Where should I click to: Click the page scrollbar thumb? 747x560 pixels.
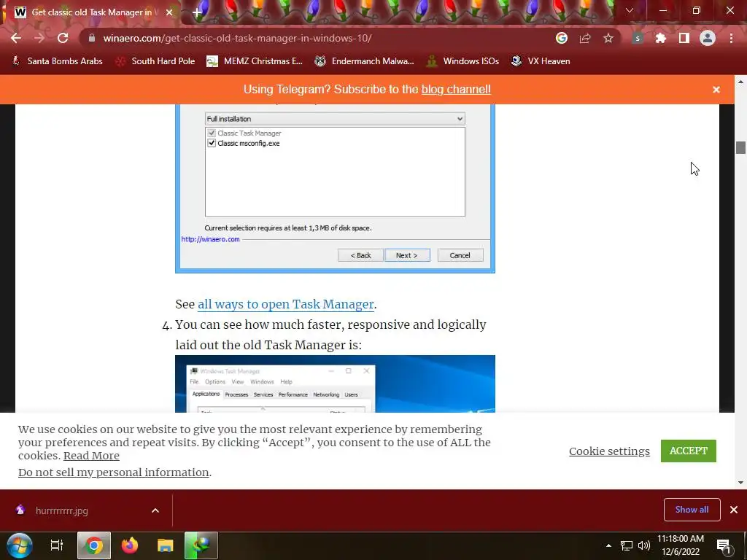tap(740, 147)
